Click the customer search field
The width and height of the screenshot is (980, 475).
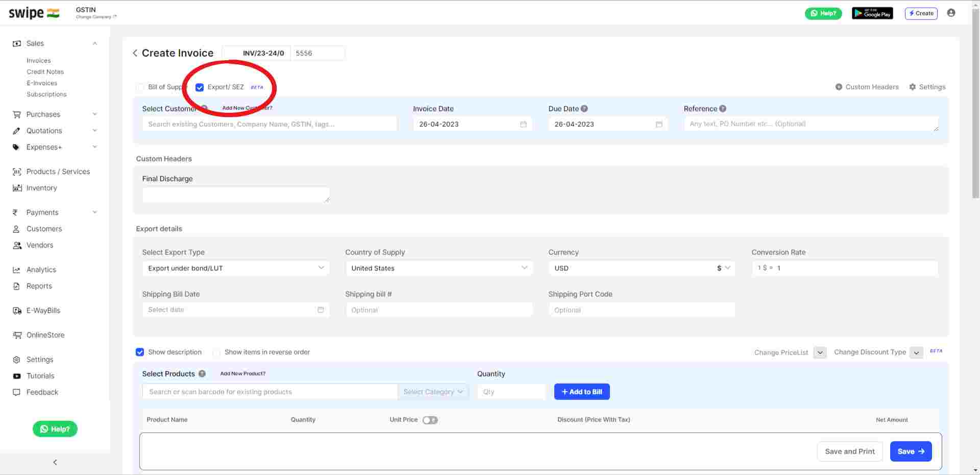269,124
